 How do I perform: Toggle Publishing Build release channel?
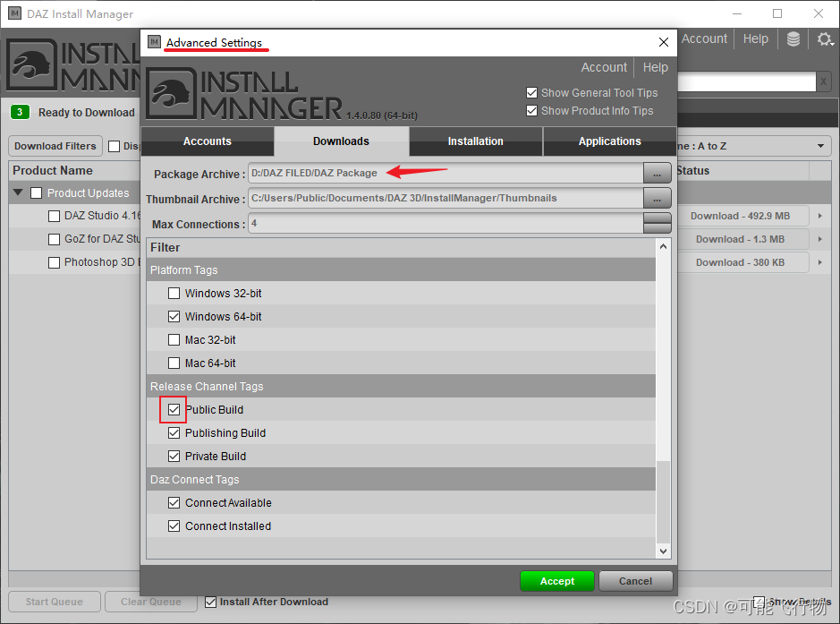click(174, 432)
